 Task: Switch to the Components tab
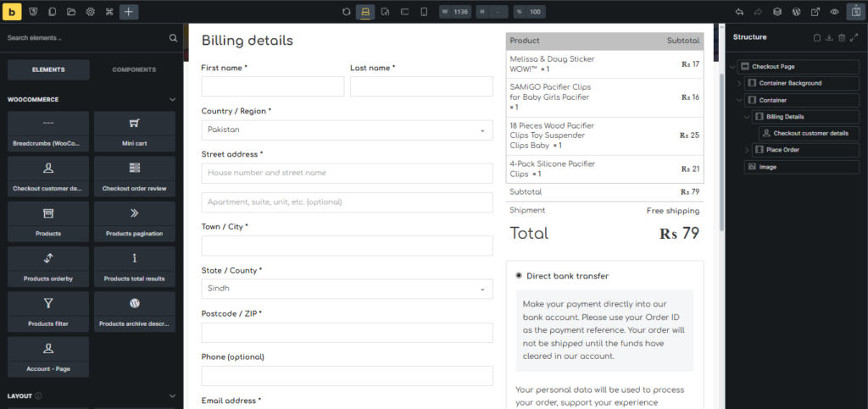134,69
